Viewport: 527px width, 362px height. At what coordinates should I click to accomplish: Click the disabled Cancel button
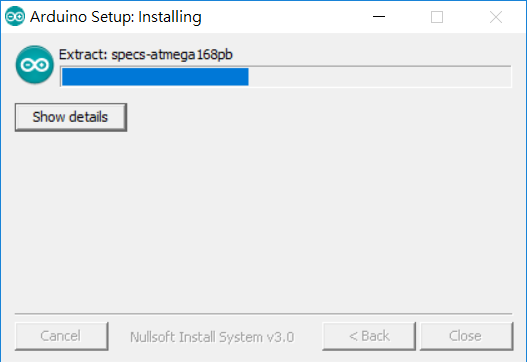pyautogui.click(x=62, y=336)
